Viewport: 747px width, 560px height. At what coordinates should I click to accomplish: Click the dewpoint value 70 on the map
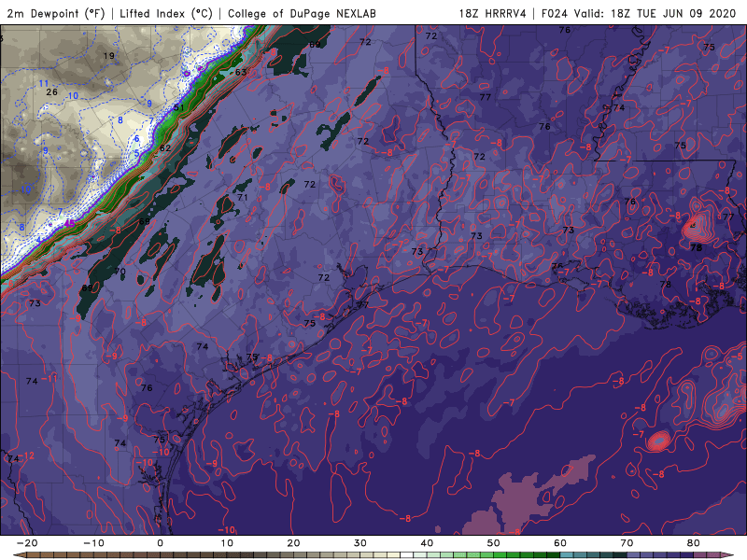(x=120, y=272)
